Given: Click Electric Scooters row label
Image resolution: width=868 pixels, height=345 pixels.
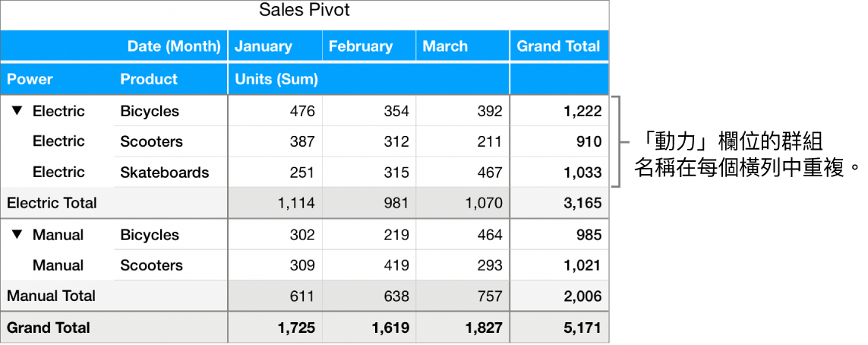Looking at the screenshot, I should tap(151, 141).
